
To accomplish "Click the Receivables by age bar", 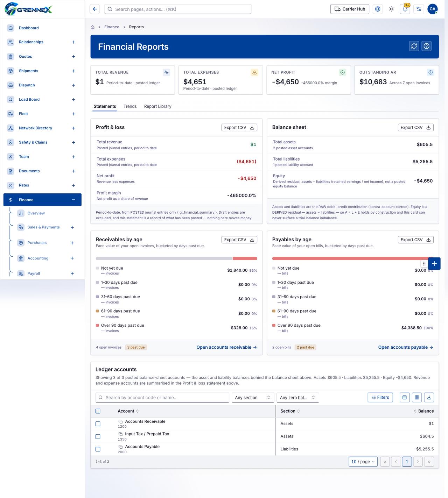I will 176,258.
